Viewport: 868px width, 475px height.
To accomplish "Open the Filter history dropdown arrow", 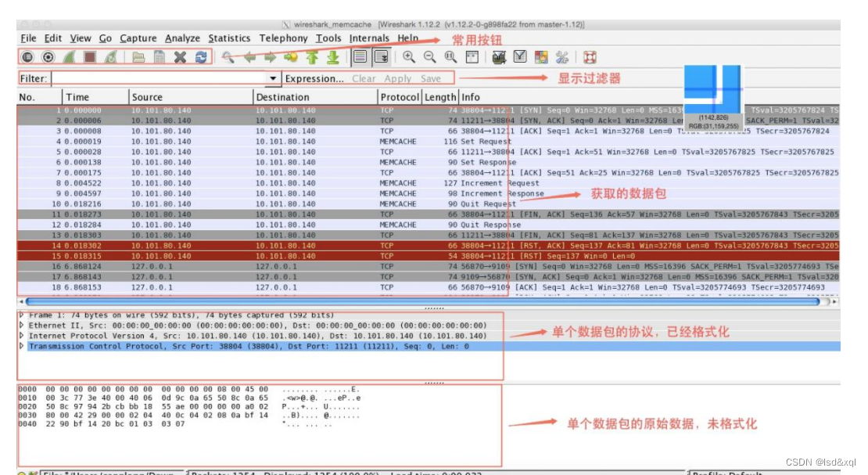I will point(272,79).
